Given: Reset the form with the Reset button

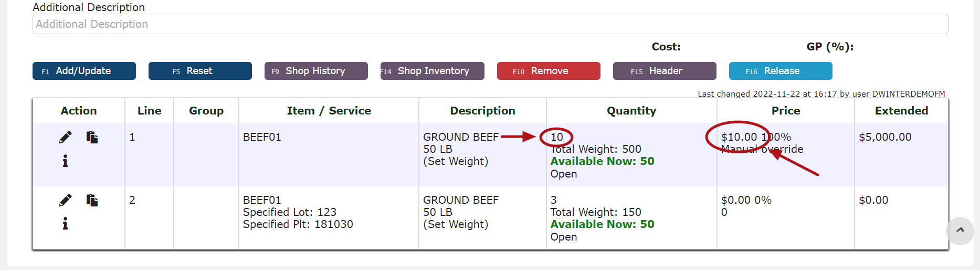Looking at the screenshot, I should tap(200, 71).
